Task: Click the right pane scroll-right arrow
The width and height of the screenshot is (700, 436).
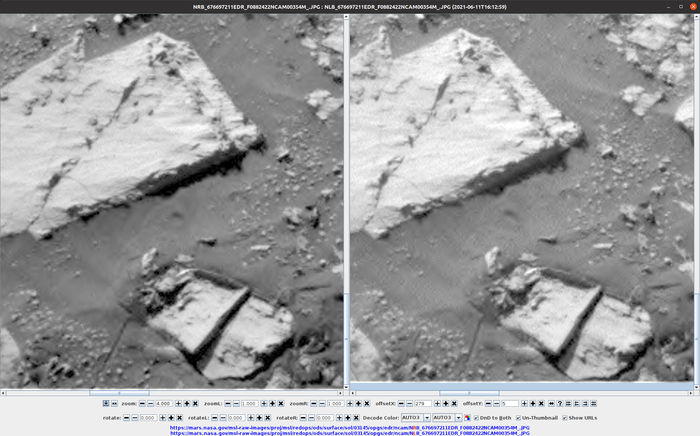Action: click(x=691, y=393)
